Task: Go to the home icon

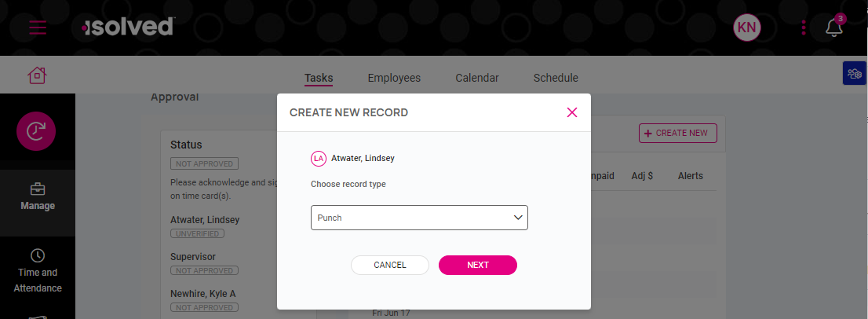Action: 37,75
